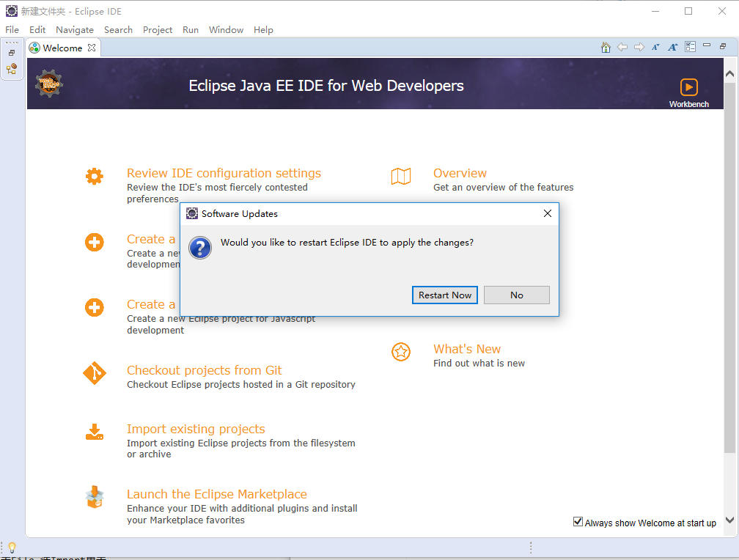Click plus icon beside the Javascript project entry

click(95, 307)
